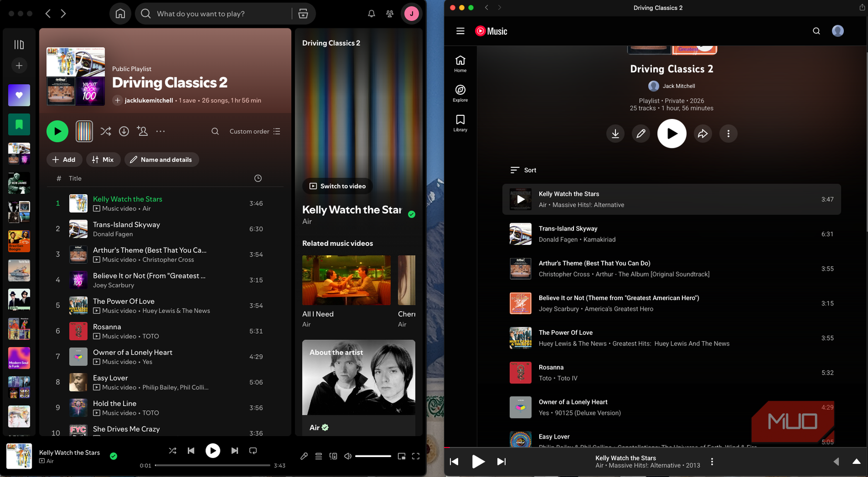Open Spotify queue icon
The image size is (868, 477).
[x=319, y=456]
